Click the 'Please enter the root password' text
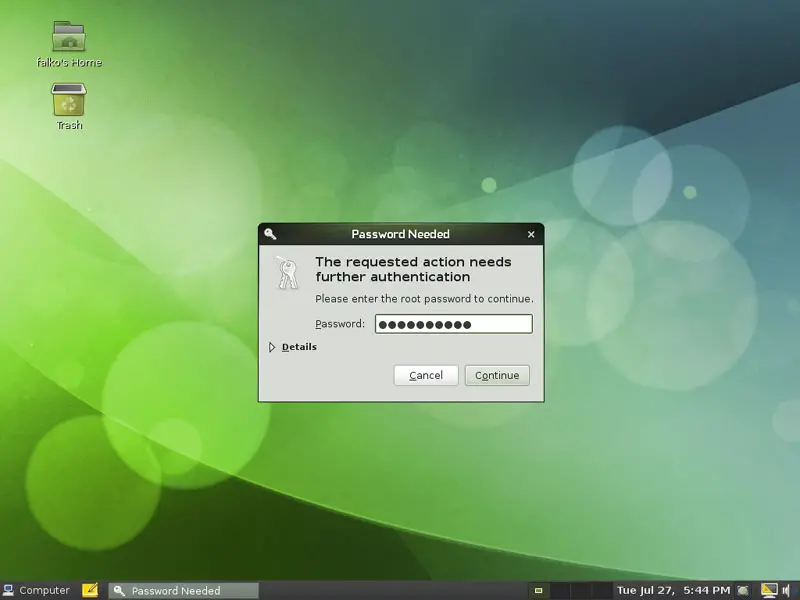 click(424, 299)
